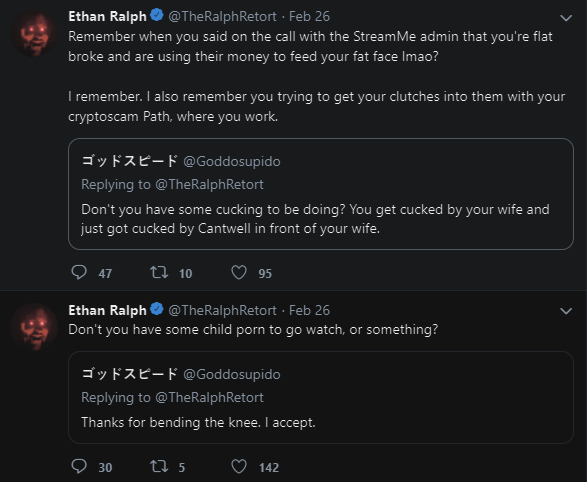
Task: Open Ethan Ralph's avatar on the second tweet
Action: (x=34, y=327)
